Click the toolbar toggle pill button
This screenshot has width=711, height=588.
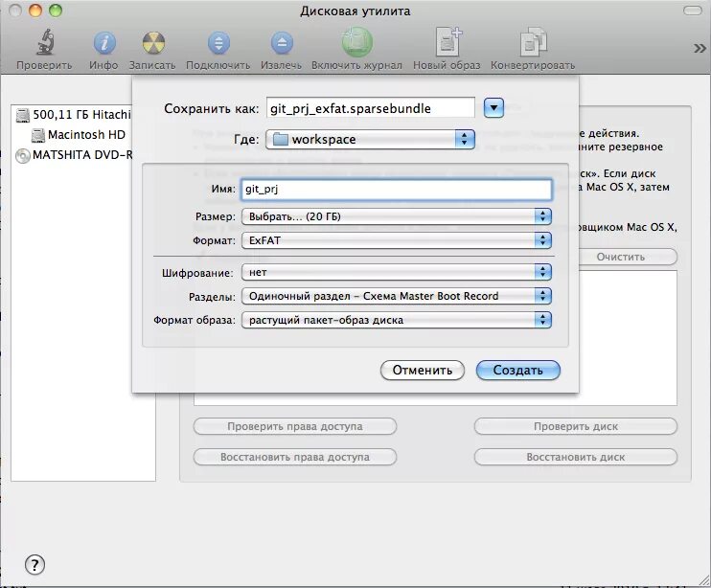pos(692,10)
